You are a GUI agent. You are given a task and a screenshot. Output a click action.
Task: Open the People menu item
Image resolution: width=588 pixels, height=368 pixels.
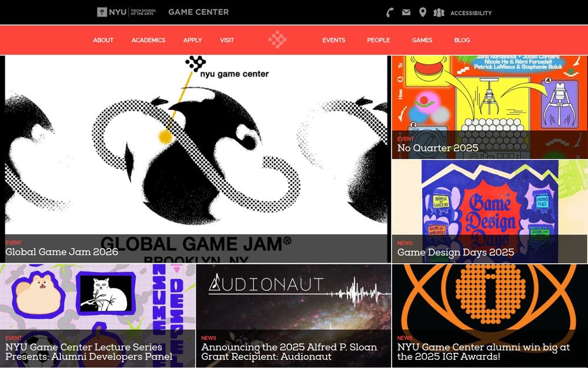378,40
